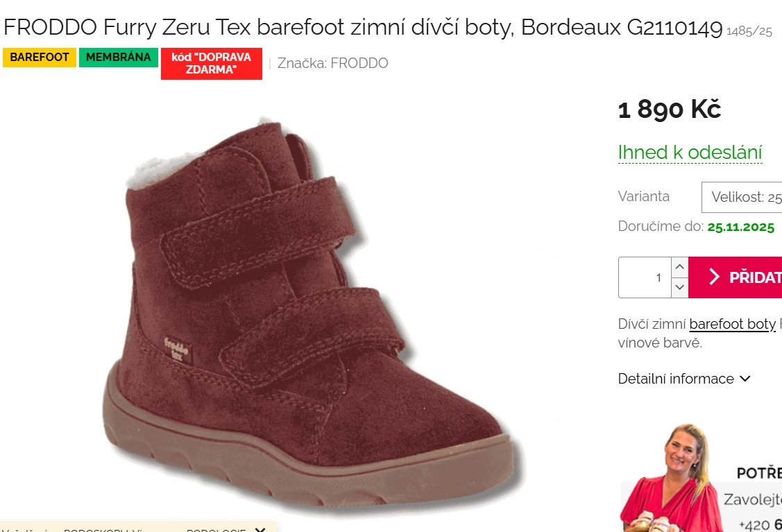Image resolution: width=782 pixels, height=532 pixels.
Task: Dismiss the podology banner with the X
Action: [260, 529]
